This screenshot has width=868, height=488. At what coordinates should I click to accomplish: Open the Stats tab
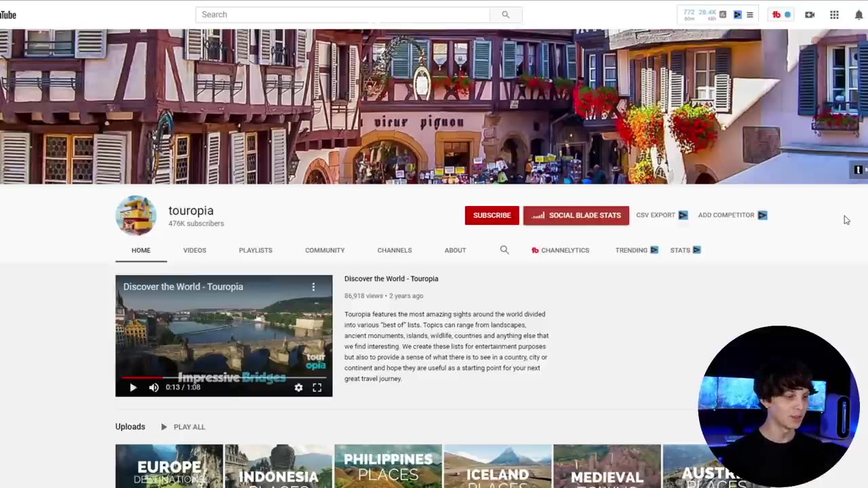[680, 250]
